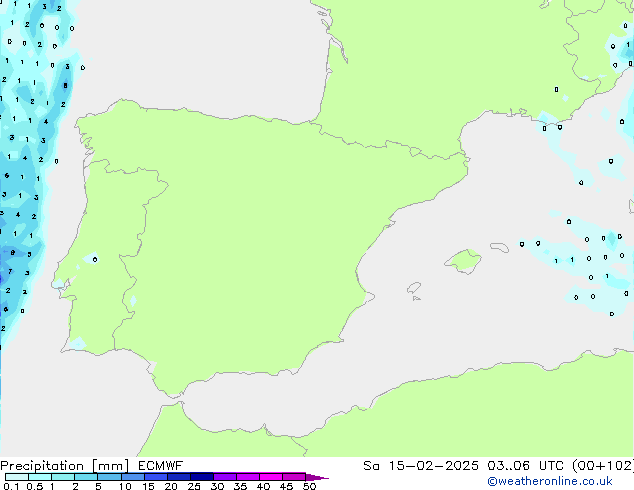Viewport: 634px width, 490px height.
Task: Click the '0.1' legend scale label
Action: (x=11, y=486)
